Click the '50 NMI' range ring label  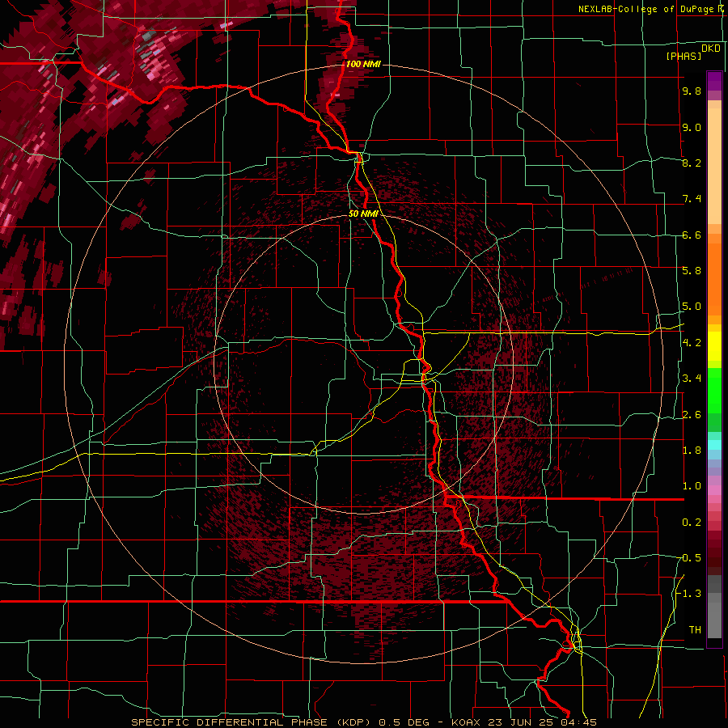click(363, 214)
